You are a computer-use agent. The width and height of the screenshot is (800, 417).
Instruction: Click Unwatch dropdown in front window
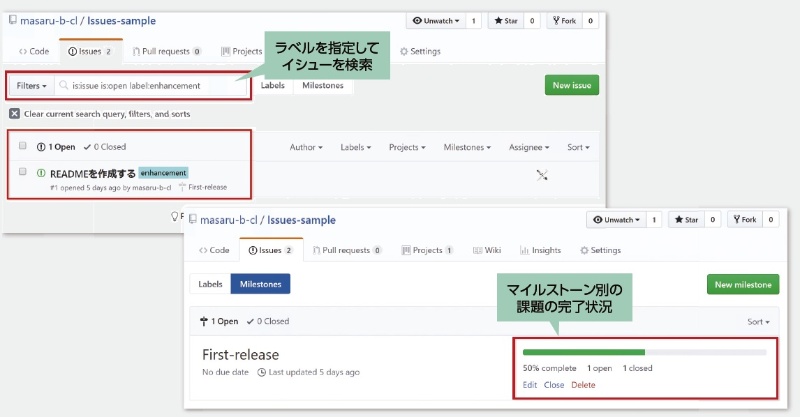point(616,220)
